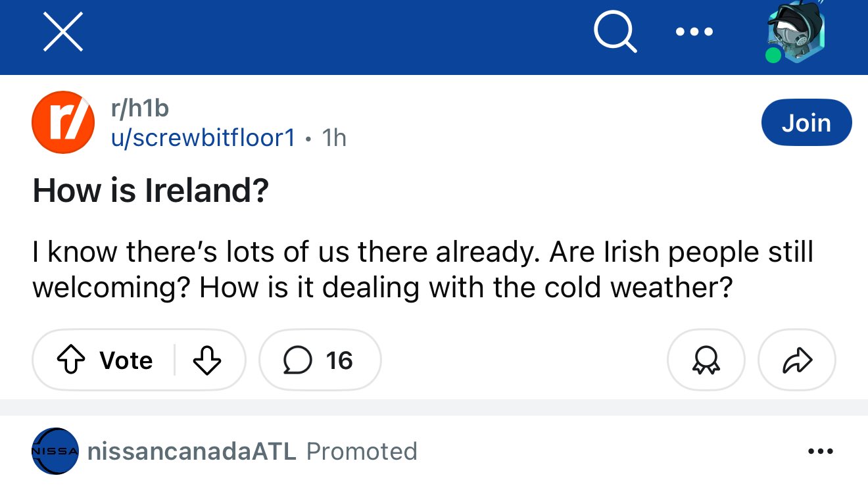View the u/screwbitfloor1 profile

203,138
